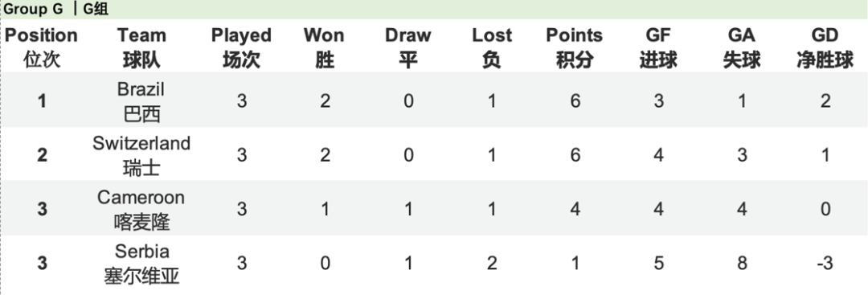
Task: Select the Points column header
Action: [x=575, y=47]
